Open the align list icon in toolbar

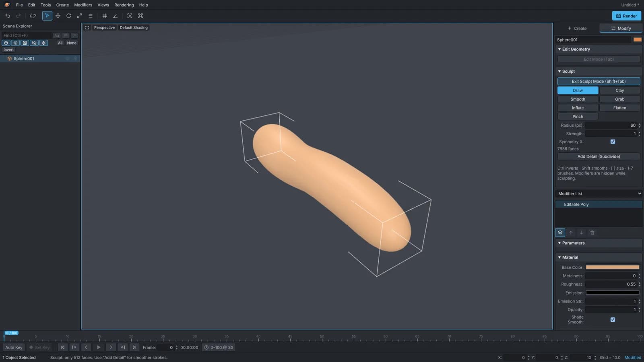click(91, 16)
